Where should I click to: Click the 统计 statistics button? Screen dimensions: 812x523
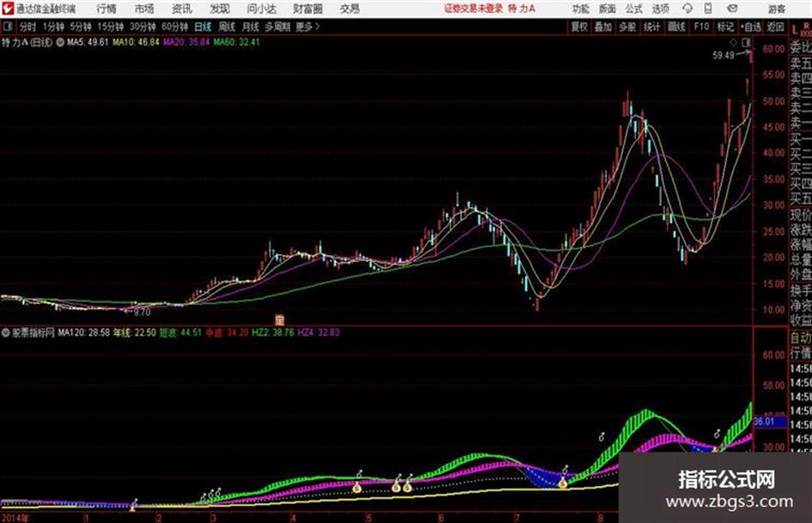coord(651,27)
